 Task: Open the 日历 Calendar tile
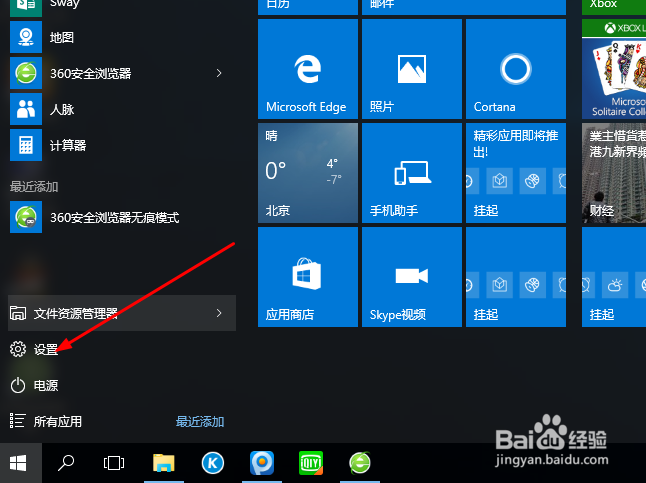(308, 7)
